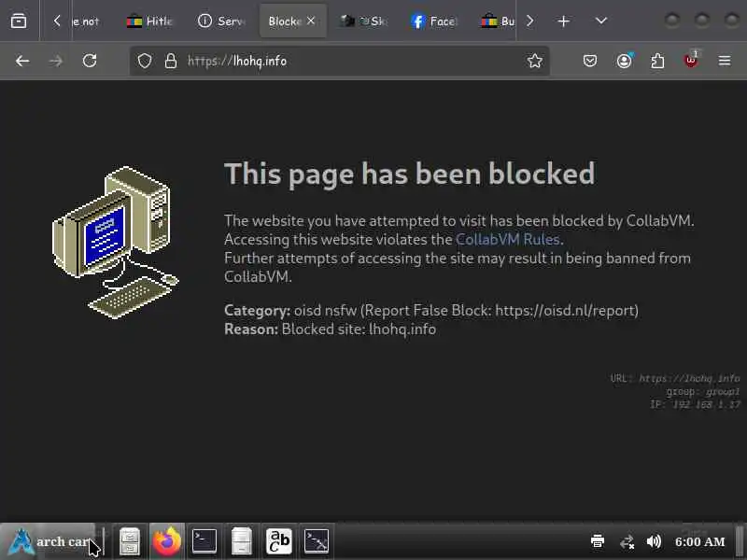Click the retro computer illustration
The height and width of the screenshot is (560, 747).
coord(115,243)
